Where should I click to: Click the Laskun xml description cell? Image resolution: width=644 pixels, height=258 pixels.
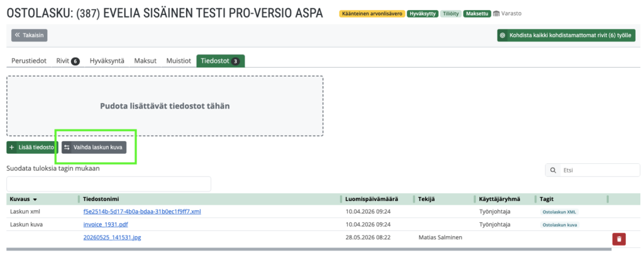point(25,212)
